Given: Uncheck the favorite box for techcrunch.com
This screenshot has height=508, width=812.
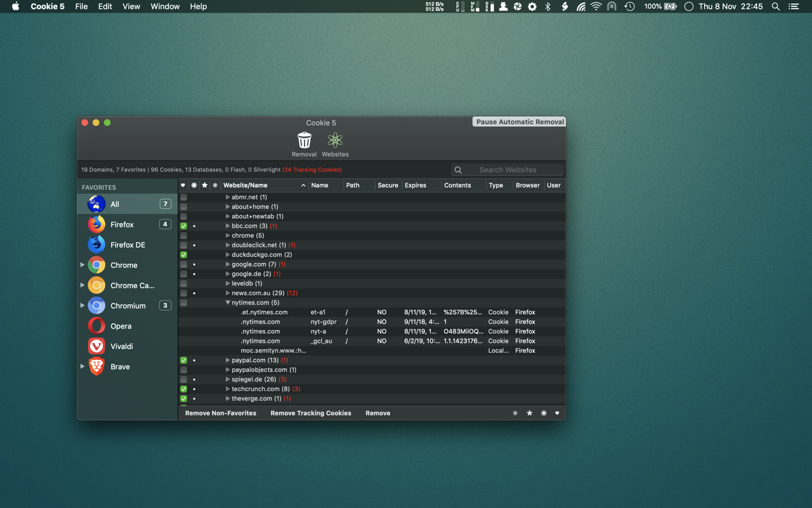Looking at the screenshot, I should pos(183,389).
